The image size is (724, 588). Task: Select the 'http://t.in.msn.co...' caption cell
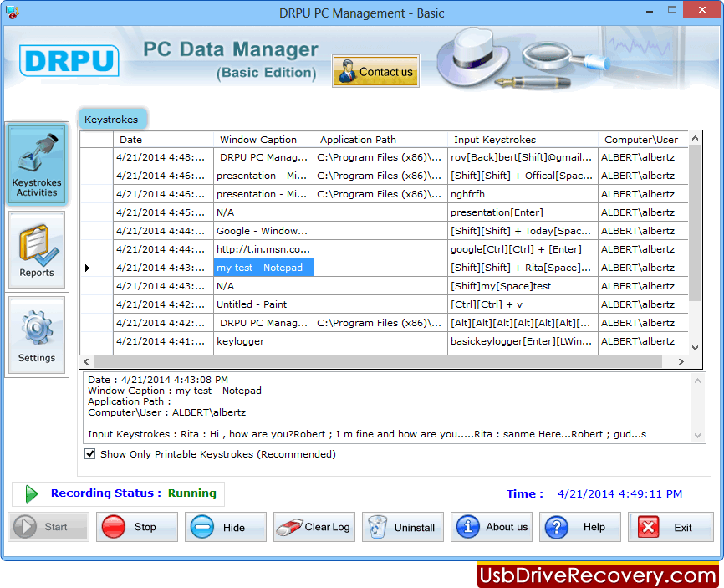[263, 249]
